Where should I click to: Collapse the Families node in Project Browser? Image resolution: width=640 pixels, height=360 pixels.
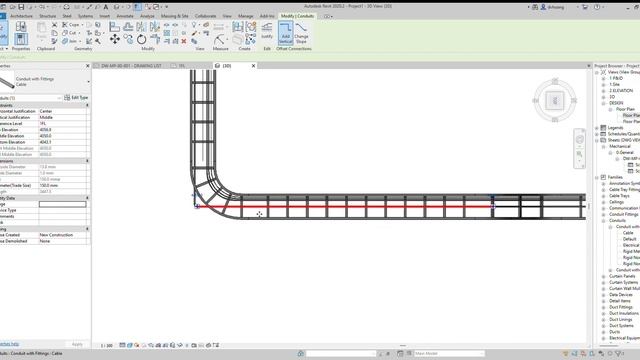point(597,177)
